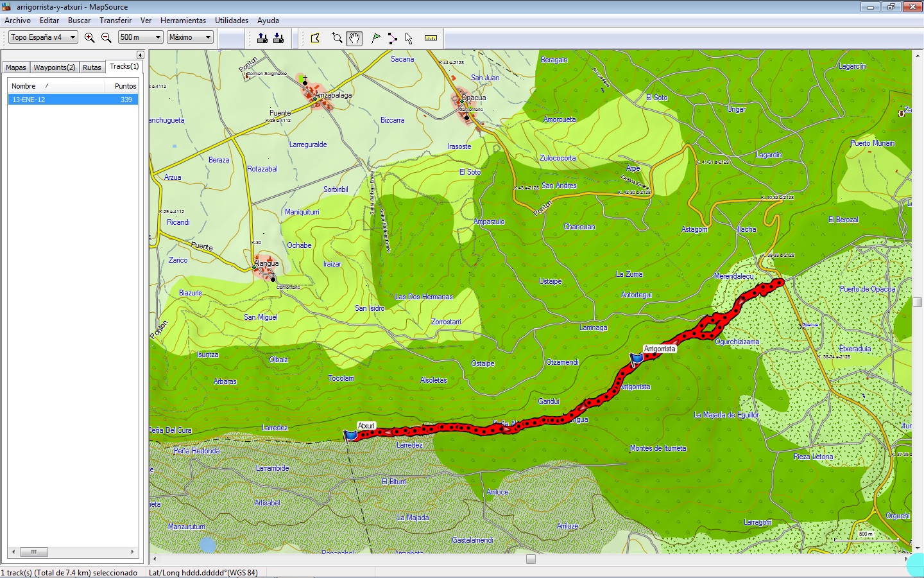This screenshot has width=924, height=578.
Task: Switch to the Waypoints(2) tab
Action: 54,67
